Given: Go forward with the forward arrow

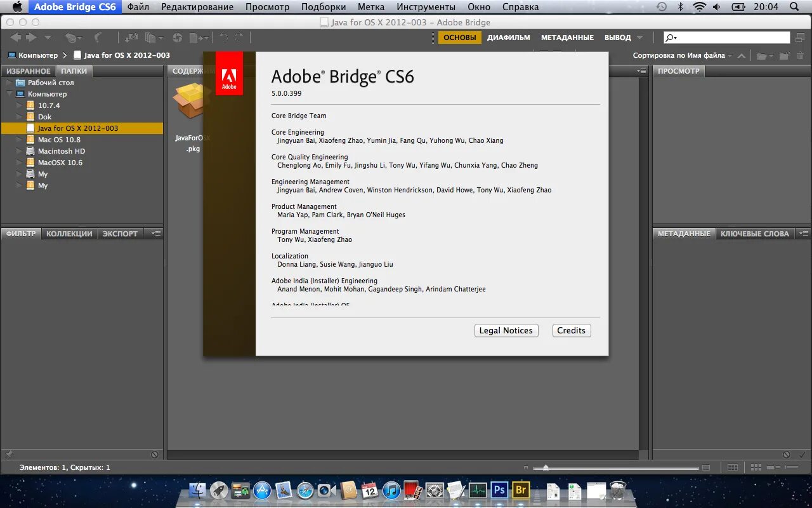Looking at the screenshot, I should (x=32, y=37).
